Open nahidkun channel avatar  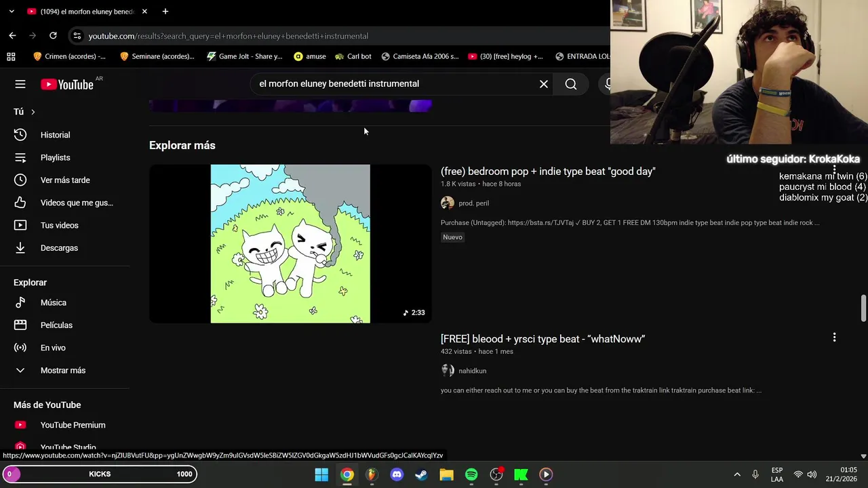(448, 371)
